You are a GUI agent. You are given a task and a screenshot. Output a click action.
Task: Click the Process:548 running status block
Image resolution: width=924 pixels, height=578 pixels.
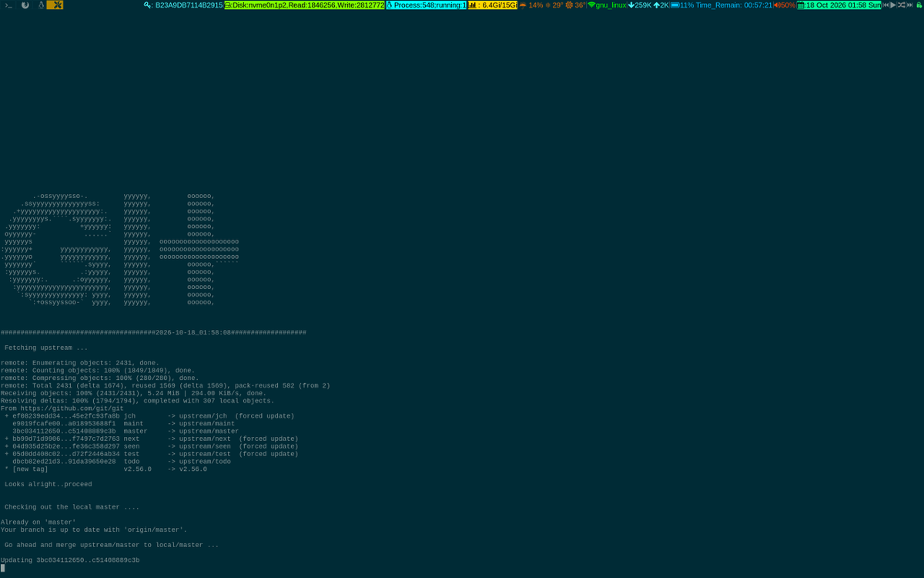click(426, 5)
